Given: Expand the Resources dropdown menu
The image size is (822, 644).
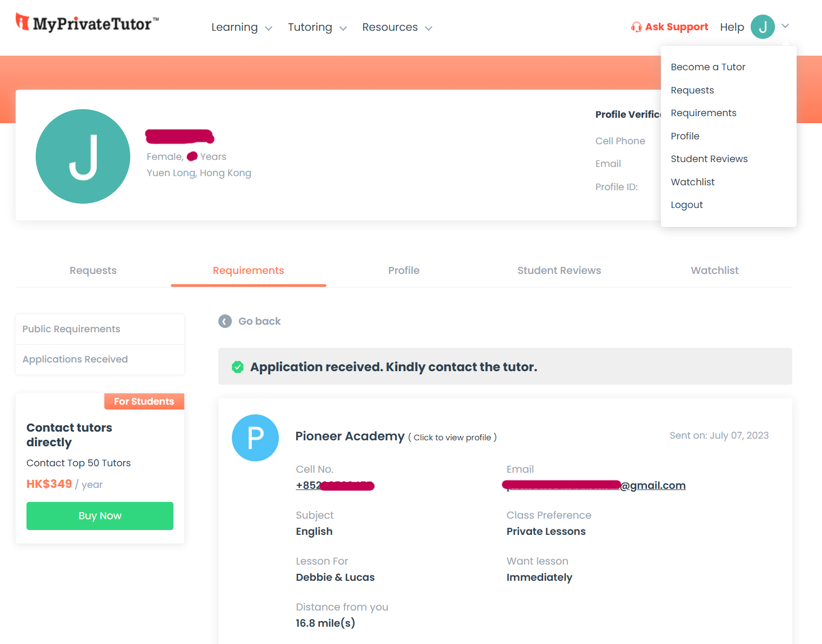Looking at the screenshot, I should (x=397, y=28).
